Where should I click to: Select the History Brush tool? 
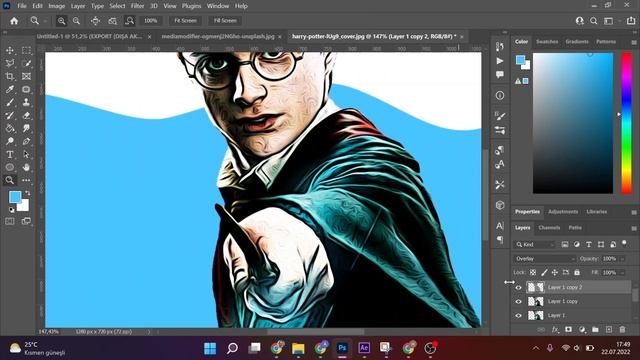[x=10, y=116]
